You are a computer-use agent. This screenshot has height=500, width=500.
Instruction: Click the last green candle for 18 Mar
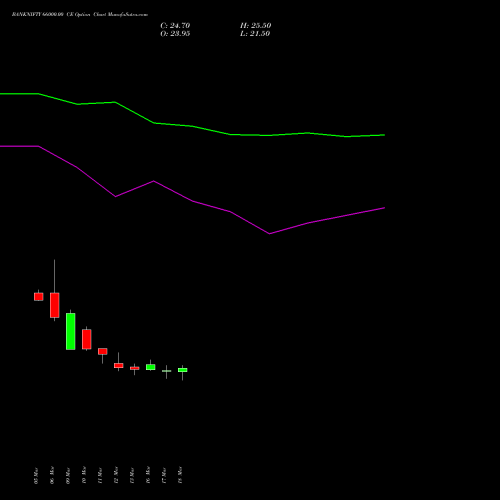[x=183, y=370]
